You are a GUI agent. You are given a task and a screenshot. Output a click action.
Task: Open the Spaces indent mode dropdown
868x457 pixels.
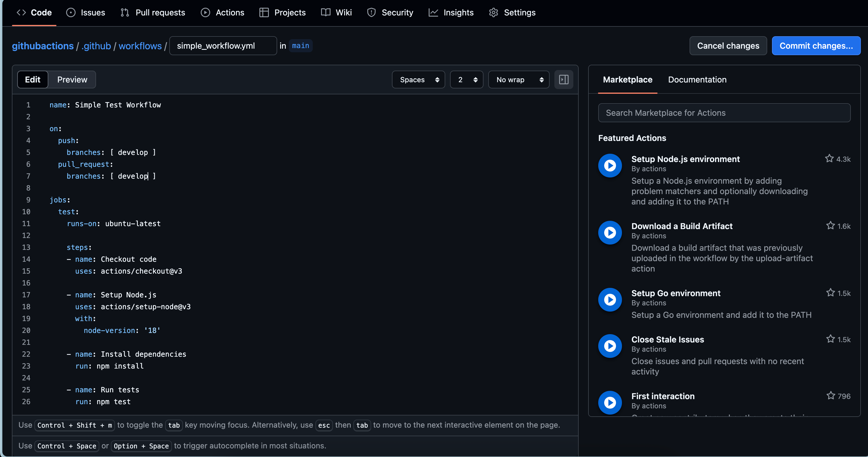tap(418, 80)
